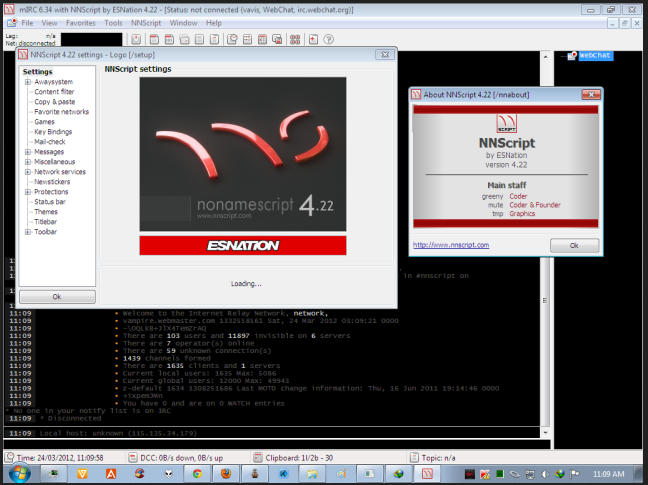Viewport: 648px width, 485px height.
Task: Expand the Awaysystem settings node
Action: [x=28, y=82]
